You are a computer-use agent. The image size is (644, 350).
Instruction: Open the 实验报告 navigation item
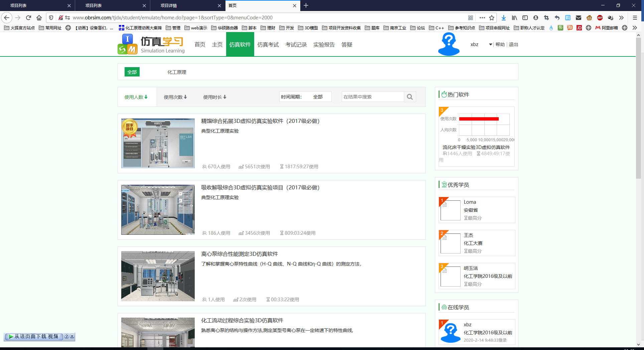[324, 45]
